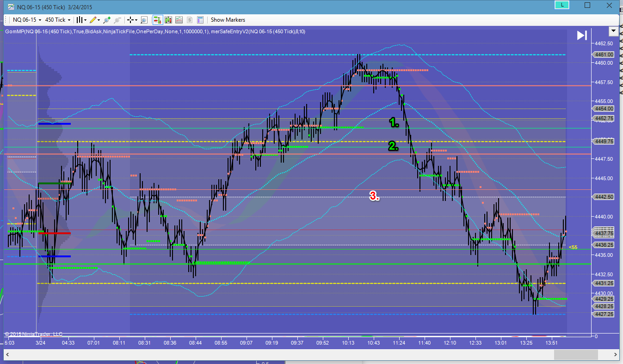Toggle the Chart Trader toolbar icon
This screenshot has height=364, width=623.
[x=157, y=20]
